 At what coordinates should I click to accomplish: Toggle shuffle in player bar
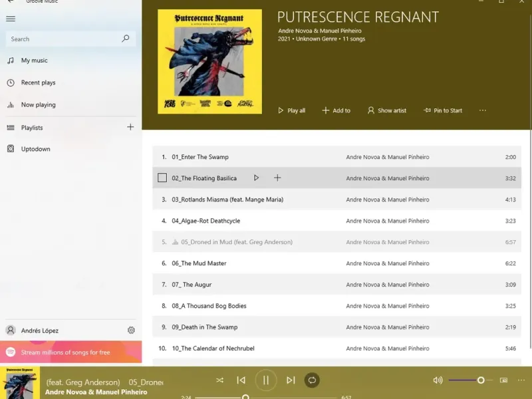click(x=219, y=380)
